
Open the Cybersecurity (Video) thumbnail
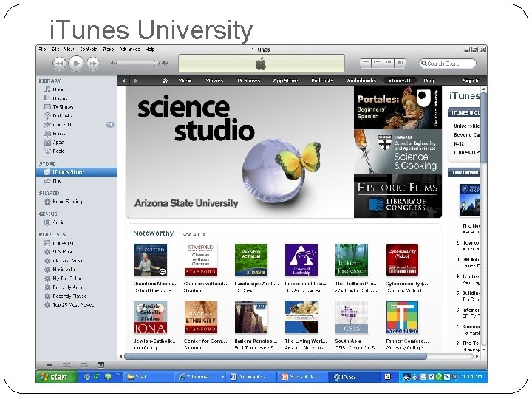click(x=402, y=260)
